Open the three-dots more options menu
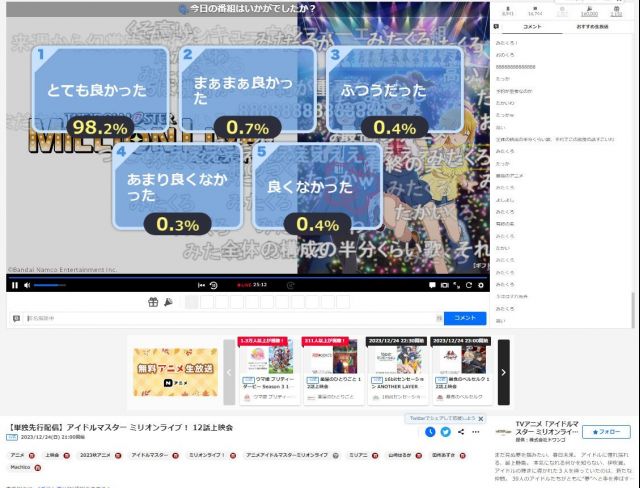 [476, 432]
